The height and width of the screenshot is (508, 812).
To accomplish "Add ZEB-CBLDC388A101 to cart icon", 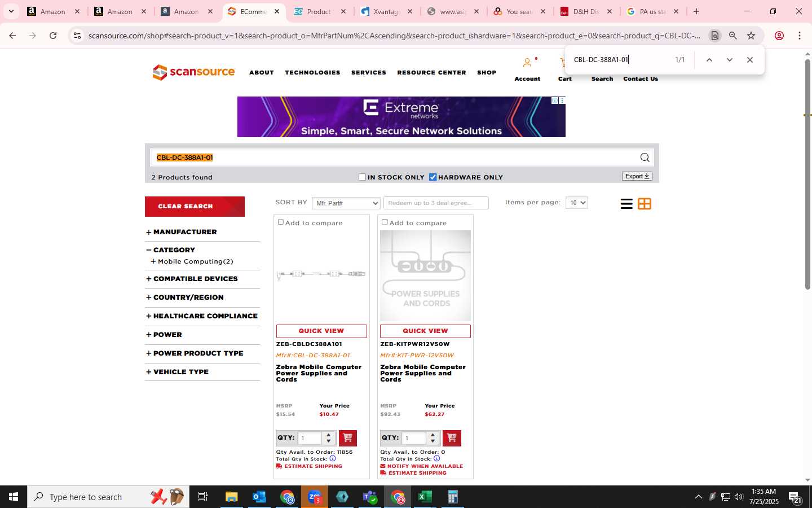I will pyautogui.click(x=348, y=438).
